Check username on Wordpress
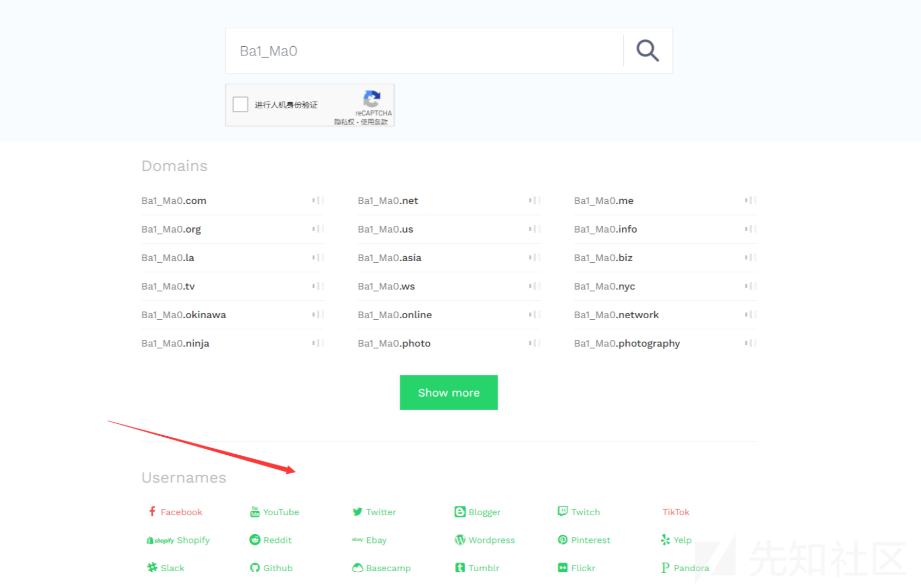 click(x=485, y=540)
